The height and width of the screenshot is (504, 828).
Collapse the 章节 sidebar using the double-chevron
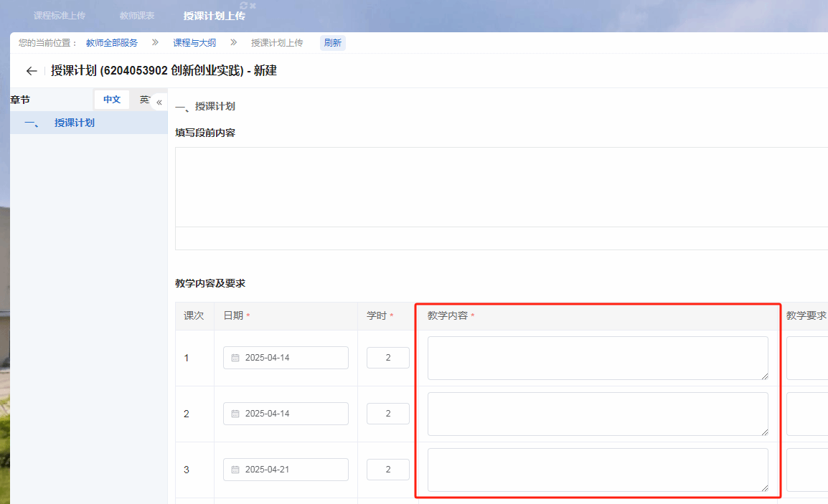(x=159, y=103)
